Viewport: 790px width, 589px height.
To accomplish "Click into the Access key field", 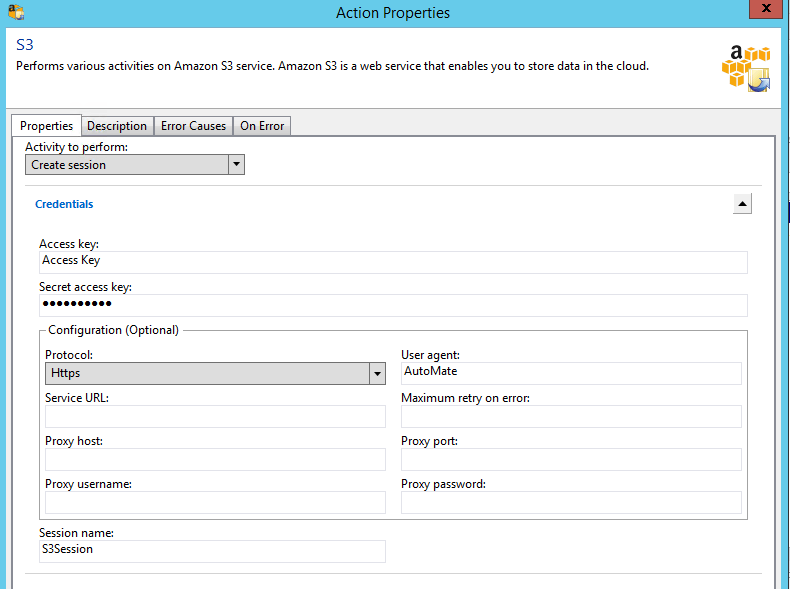I will (392, 261).
